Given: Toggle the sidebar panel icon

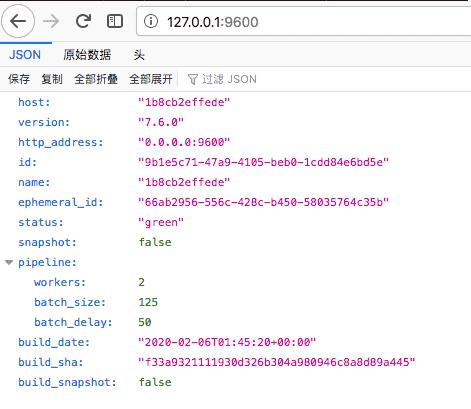Looking at the screenshot, I should pos(115,21).
